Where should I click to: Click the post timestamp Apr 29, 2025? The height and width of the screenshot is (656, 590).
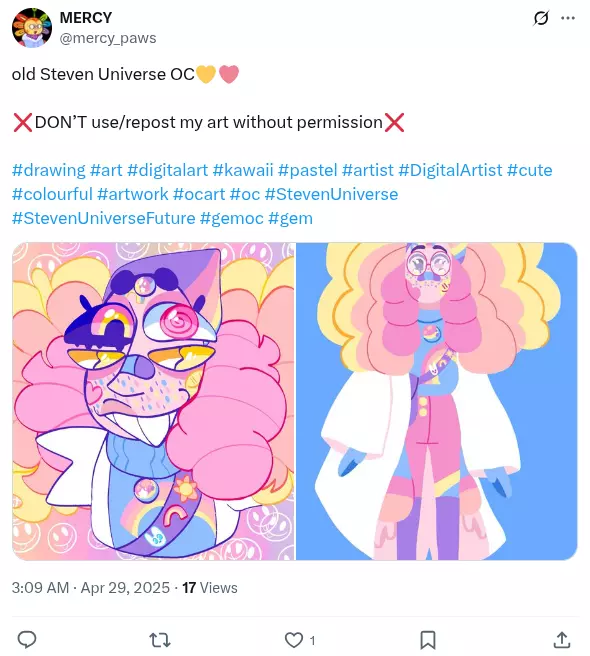125,588
